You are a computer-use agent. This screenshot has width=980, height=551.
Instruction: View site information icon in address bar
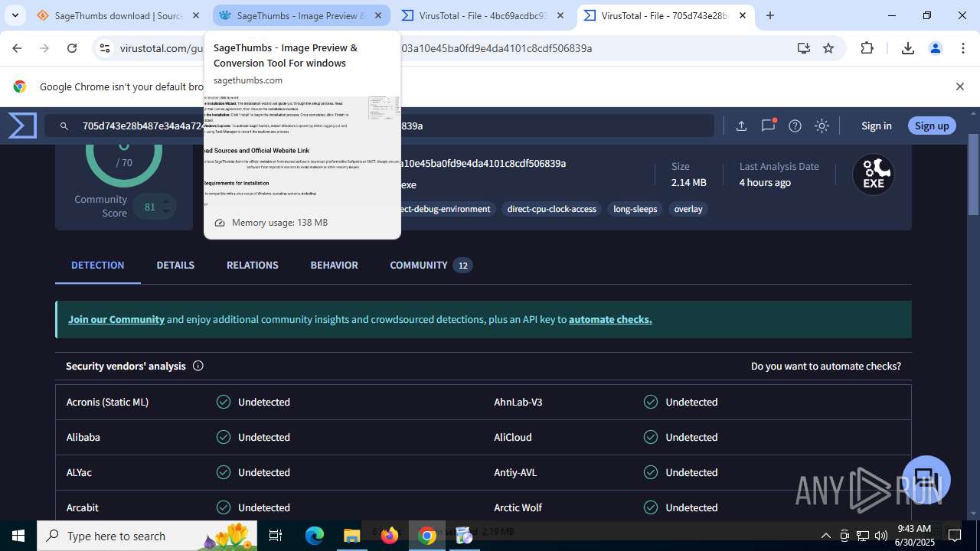coord(105,48)
